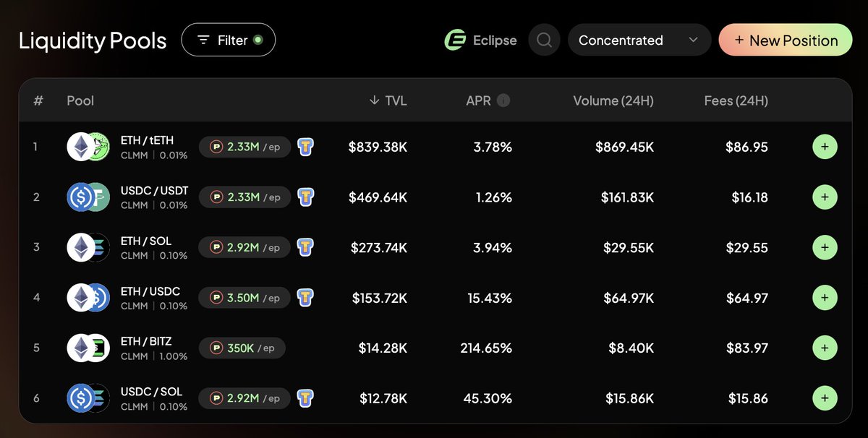Click the New Position button
Viewport: 868px width, 438px height.
tap(786, 40)
